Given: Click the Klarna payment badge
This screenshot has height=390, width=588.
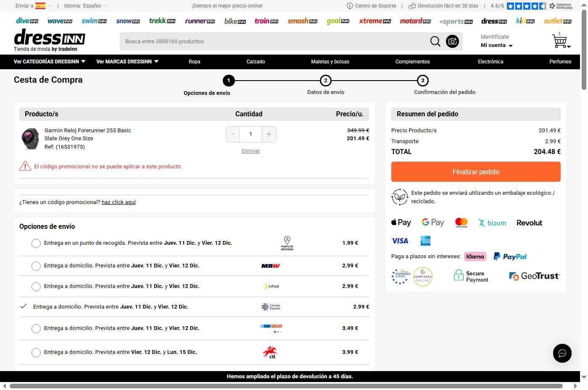Looking at the screenshot, I should pyautogui.click(x=475, y=257).
